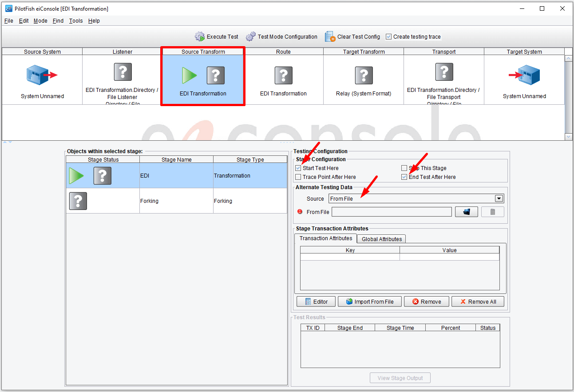Select the Forking stage name cell
Screen dimensions: 574x392
point(177,201)
